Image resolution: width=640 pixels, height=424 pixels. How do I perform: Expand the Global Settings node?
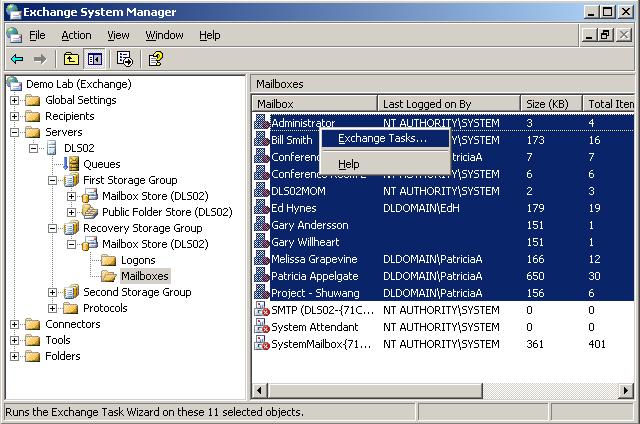click(x=14, y=100)
